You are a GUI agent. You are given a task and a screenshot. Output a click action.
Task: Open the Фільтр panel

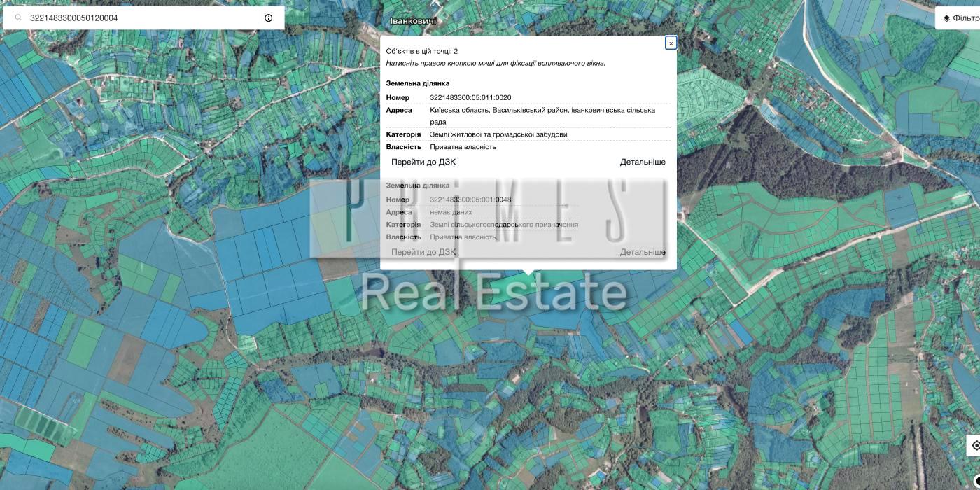tap(965, 18)
